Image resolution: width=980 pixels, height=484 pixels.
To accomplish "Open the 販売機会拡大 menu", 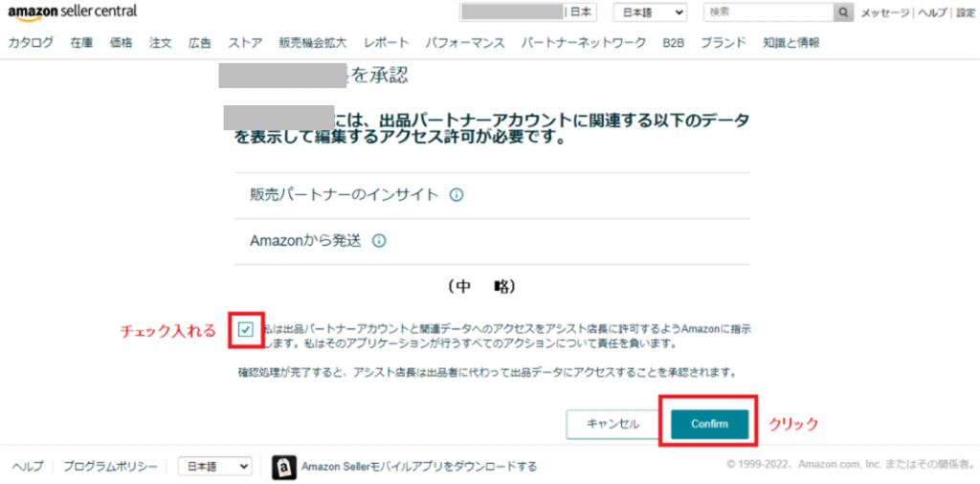I will (x=313, y=43).
